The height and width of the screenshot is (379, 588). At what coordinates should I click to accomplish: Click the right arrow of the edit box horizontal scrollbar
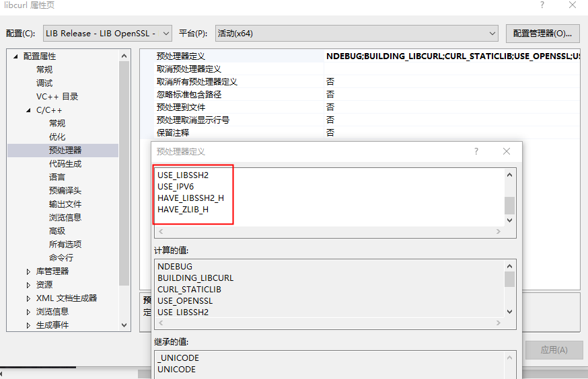(x=499, y=231)
